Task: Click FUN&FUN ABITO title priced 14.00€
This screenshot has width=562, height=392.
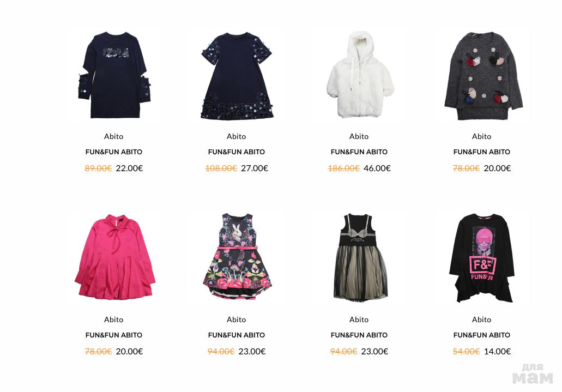Action: [x=481, y=335]
